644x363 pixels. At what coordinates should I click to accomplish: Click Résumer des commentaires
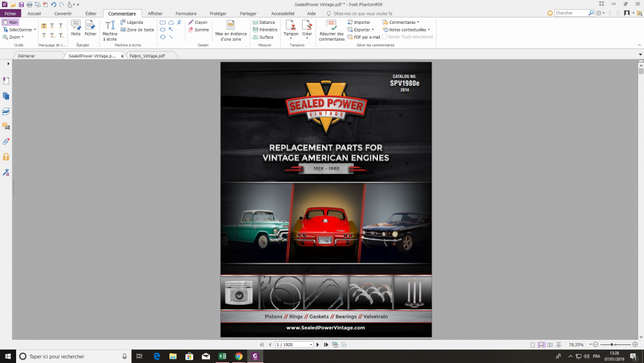(332, 30)
